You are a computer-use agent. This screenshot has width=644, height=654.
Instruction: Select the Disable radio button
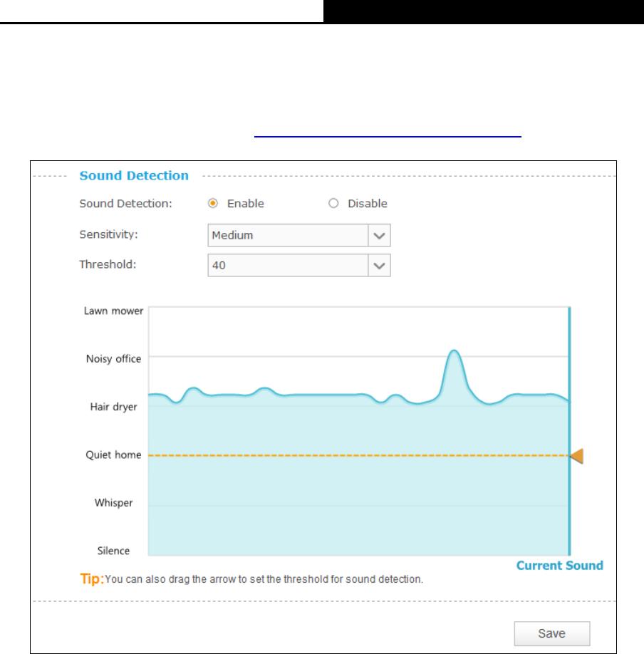point(333,203)
